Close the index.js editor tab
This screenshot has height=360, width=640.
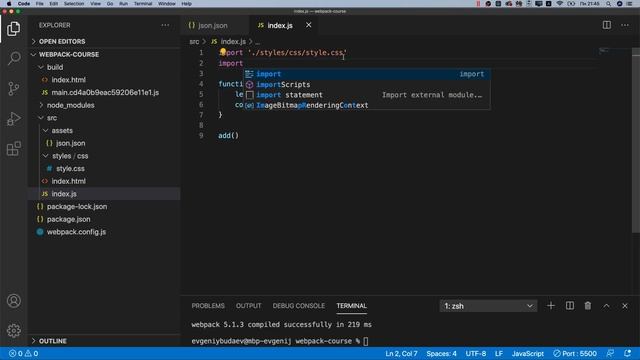click(x=309, y=25)
